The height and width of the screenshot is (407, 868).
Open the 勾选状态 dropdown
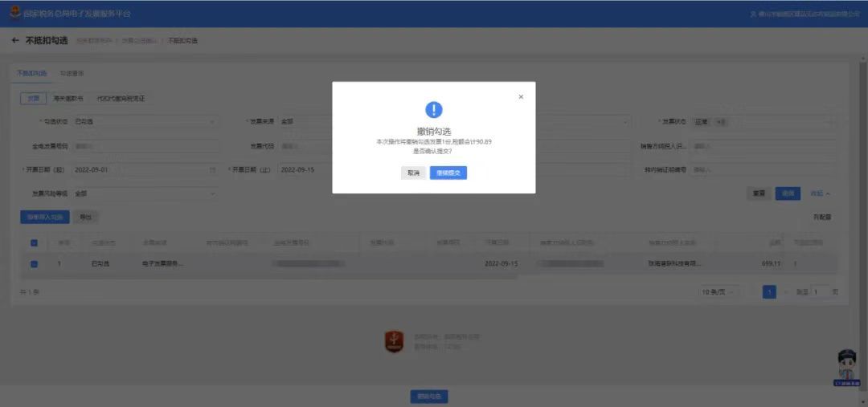coord(145,122)
